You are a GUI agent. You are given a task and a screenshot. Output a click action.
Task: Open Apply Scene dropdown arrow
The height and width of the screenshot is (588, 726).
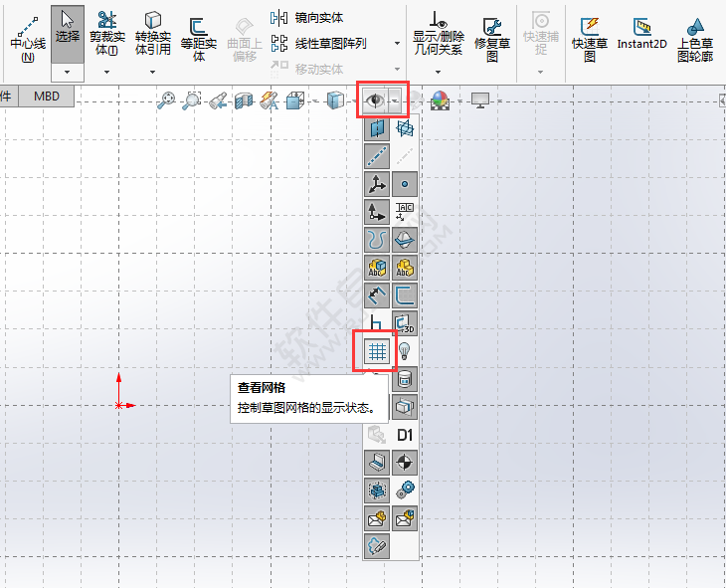coord(460,100)
